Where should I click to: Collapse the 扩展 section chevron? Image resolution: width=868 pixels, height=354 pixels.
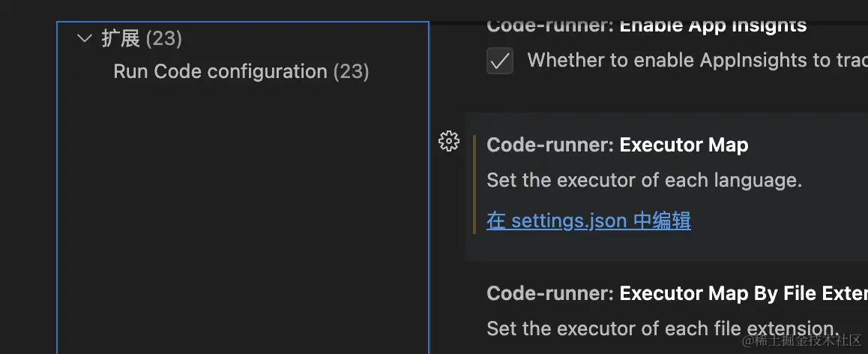(85, 38)
